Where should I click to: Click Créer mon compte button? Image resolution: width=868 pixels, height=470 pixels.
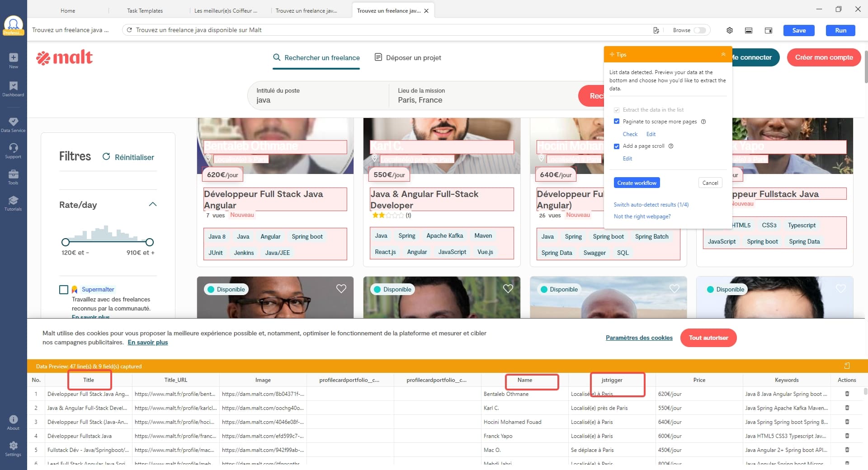point(824,57)
